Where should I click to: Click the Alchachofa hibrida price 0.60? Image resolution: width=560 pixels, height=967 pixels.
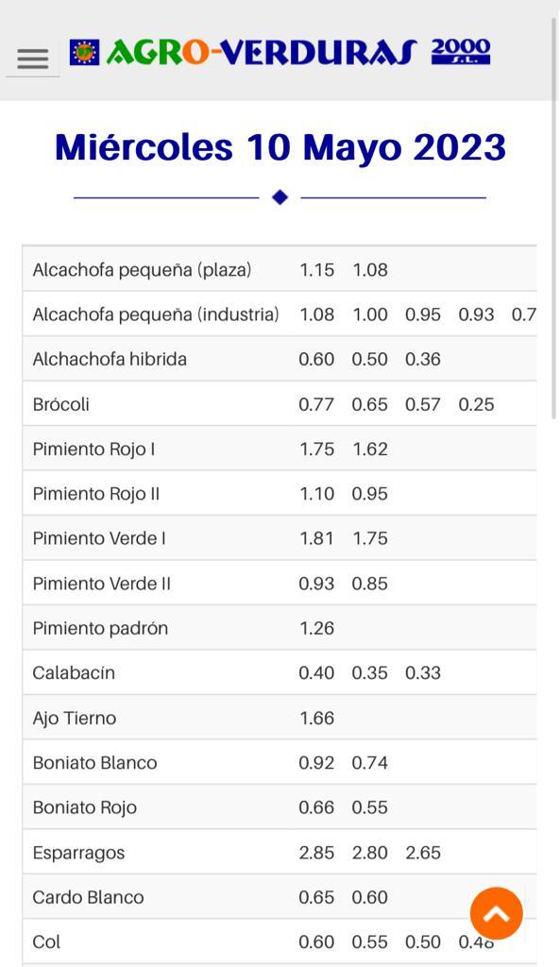316,359
